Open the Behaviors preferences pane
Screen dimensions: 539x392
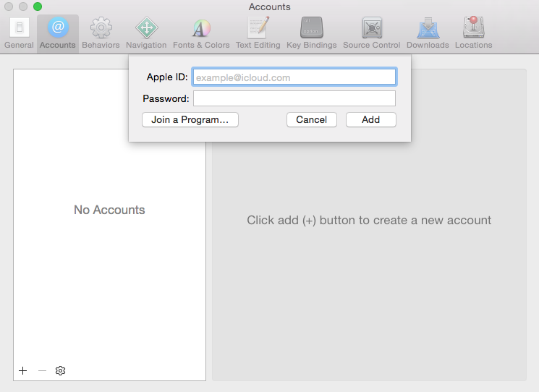(x=101, y=34)
